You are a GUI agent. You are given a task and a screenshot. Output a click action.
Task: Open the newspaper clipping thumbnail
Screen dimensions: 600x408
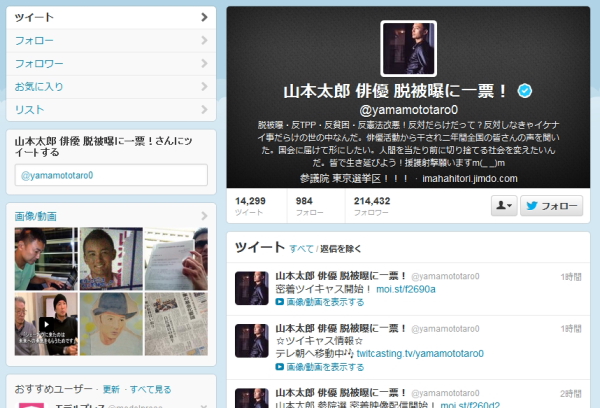(x=176, y=324)
